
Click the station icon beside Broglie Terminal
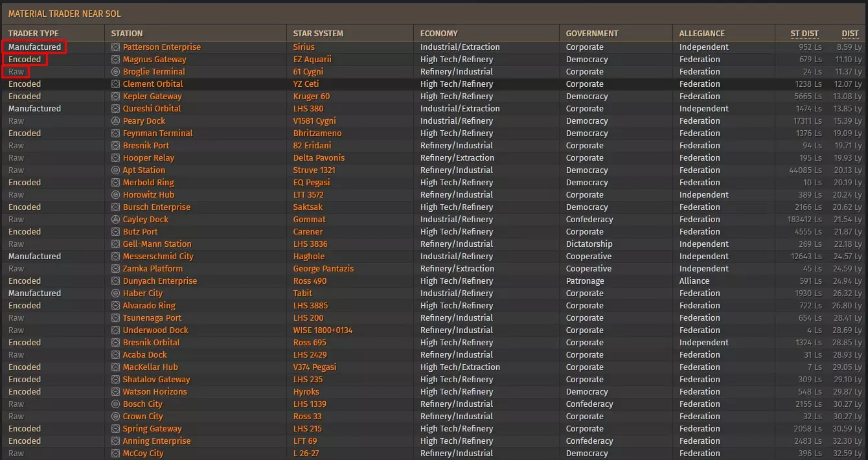pyautogui.click(x=115, y=72)
